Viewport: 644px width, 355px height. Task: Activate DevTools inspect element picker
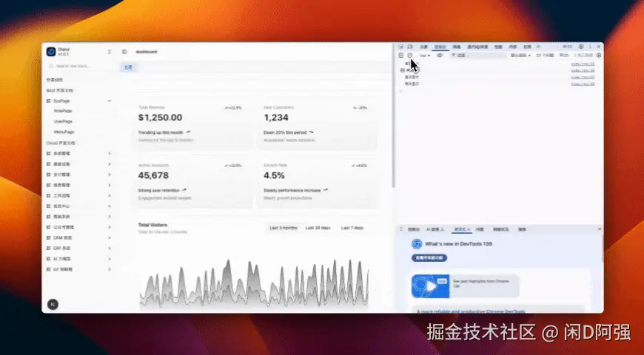tap(401, 47)
